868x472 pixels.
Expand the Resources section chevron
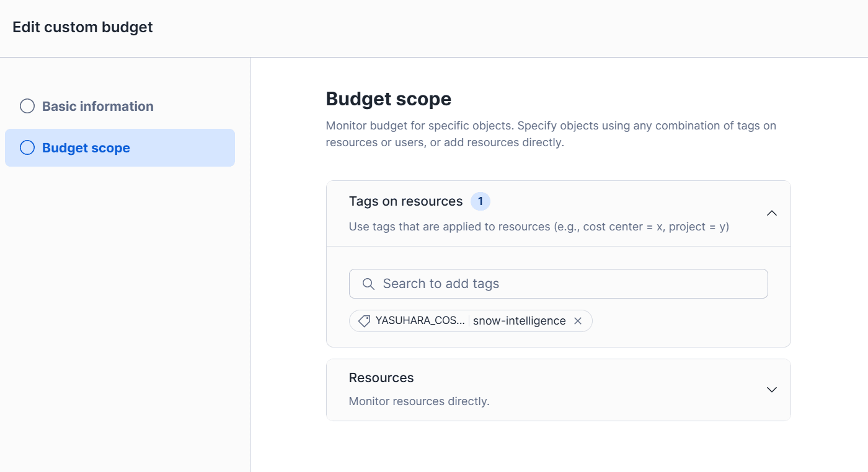click(x=771, y=390)
